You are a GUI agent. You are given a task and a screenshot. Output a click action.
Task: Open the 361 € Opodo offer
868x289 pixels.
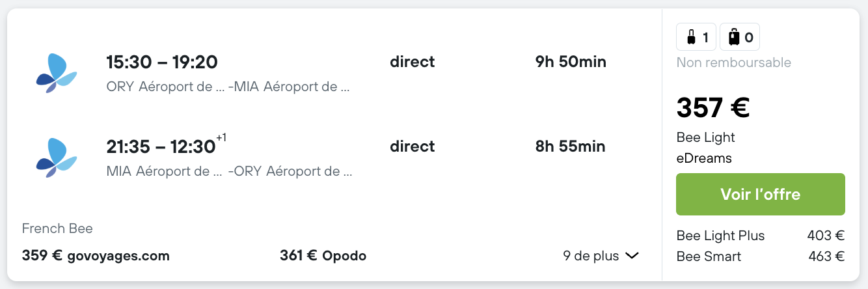tap(323, 256)
